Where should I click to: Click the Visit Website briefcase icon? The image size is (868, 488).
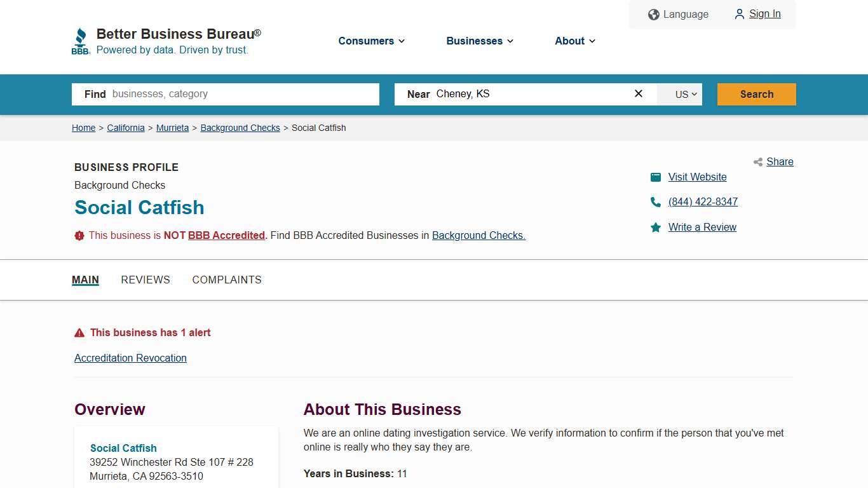tap(655, 177)
